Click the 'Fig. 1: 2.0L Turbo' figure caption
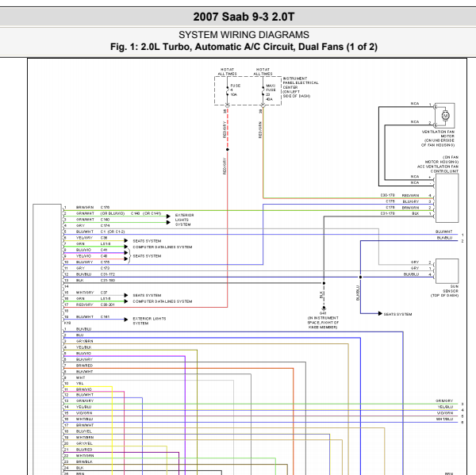Image resolution: width=476 pixels, height=475 pixels. (244, 47)
